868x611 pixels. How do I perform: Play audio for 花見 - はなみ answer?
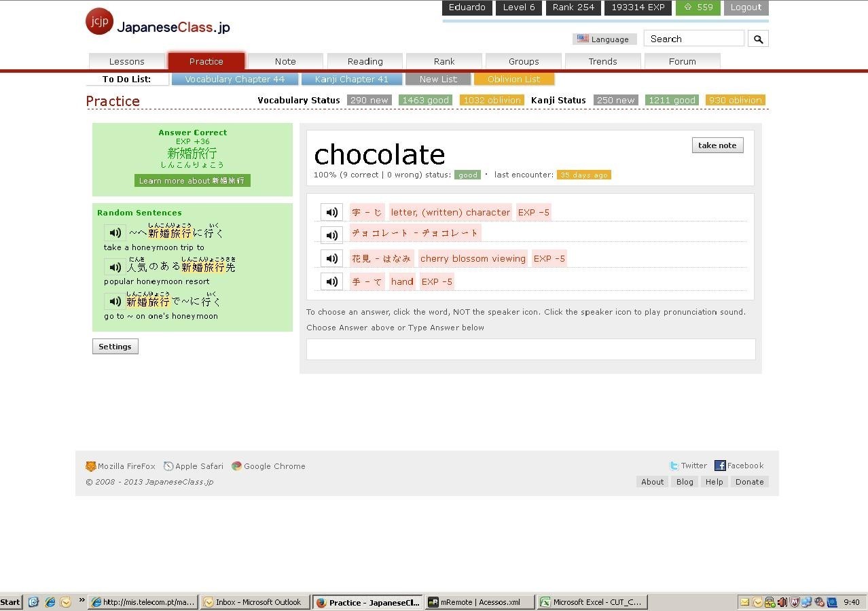pyautogui.click(x=331, y=258)
